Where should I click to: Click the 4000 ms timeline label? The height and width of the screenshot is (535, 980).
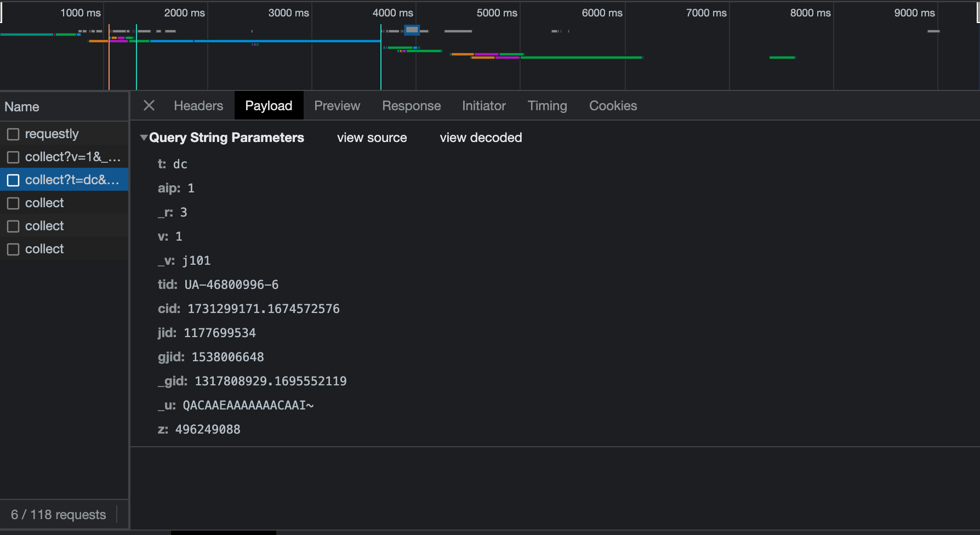[x=392, y=13]
